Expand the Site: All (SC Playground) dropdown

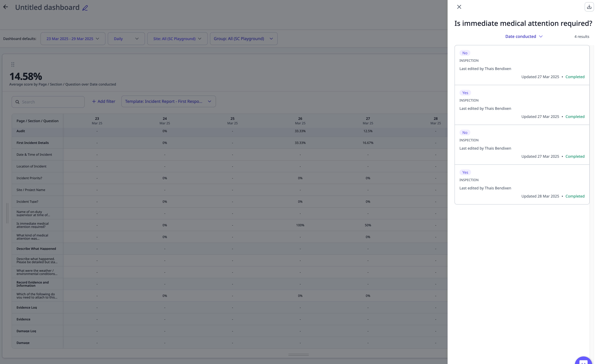point(177,39)
